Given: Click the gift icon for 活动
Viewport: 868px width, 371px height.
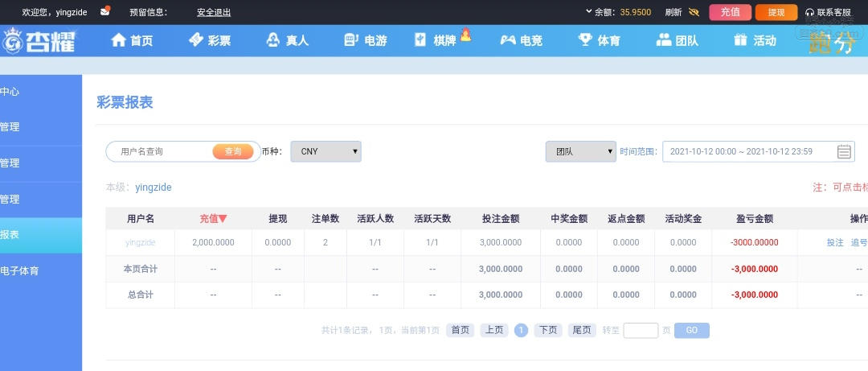Looking at the screenshot, I should point(740,40).
